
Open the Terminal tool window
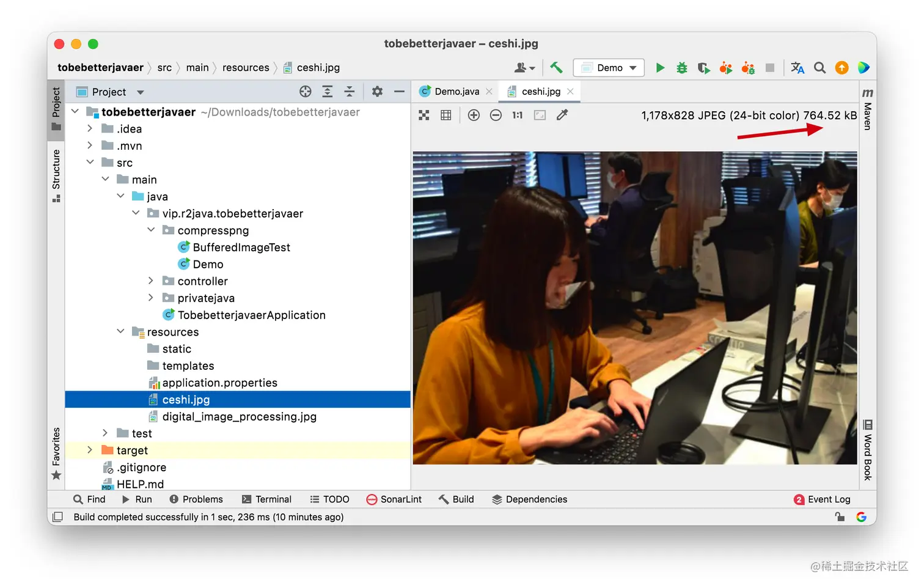[266, 499]
